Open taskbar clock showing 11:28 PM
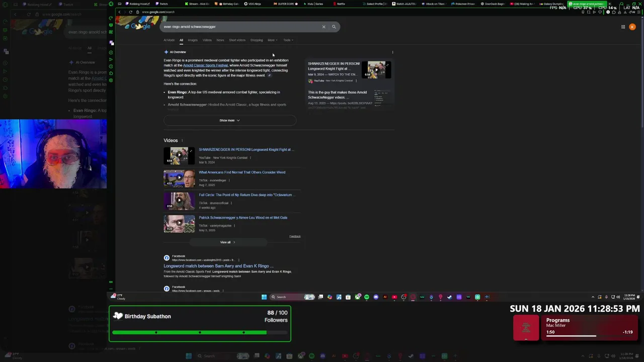644x362 pixels. click(x=629, y=297)
